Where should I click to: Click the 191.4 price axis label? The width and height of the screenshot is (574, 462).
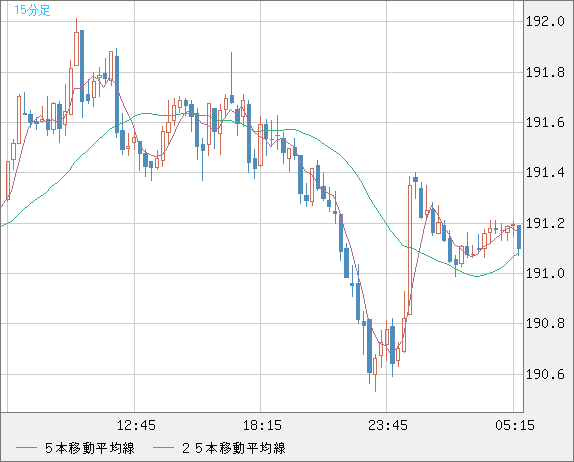[x=545, y=172]
